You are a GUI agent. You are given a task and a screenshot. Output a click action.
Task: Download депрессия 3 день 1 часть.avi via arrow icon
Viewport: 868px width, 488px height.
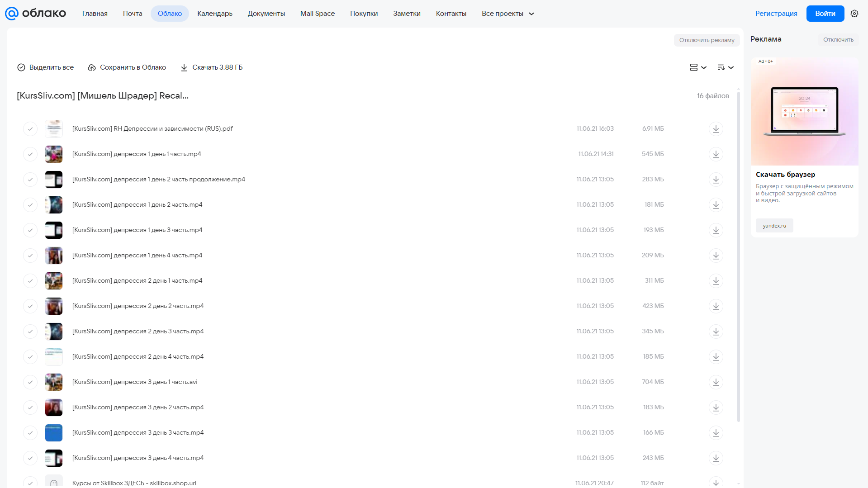click(716, 382)
